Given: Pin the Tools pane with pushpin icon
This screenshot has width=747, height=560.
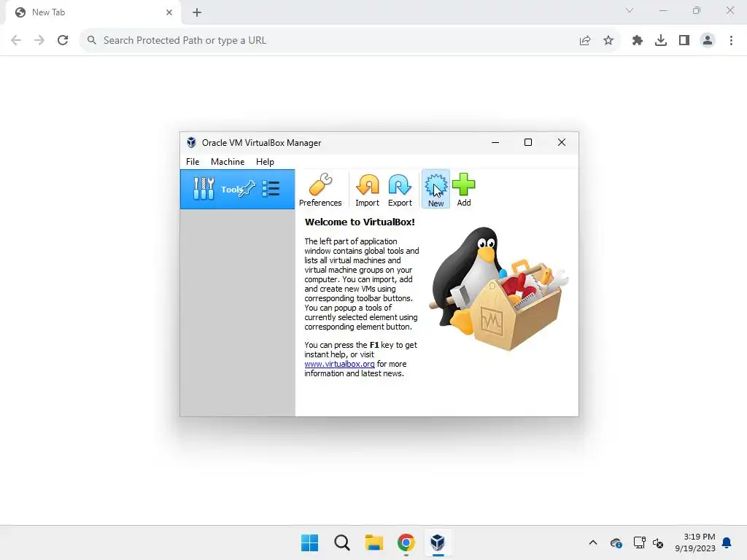Looking at the screenshot, I should click(247, 189).
